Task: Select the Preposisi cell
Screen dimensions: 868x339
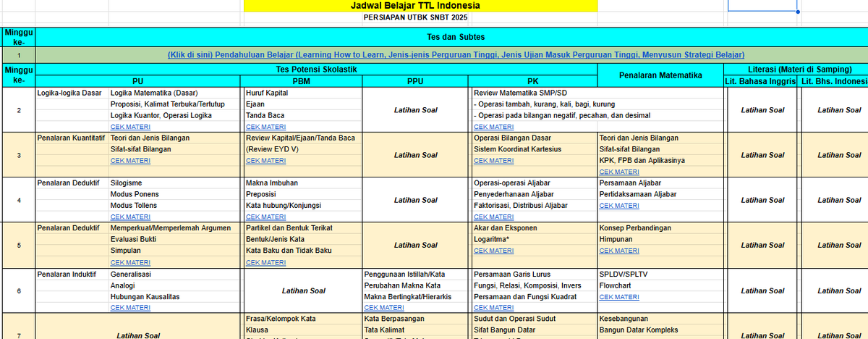Action: pos(302,194)
